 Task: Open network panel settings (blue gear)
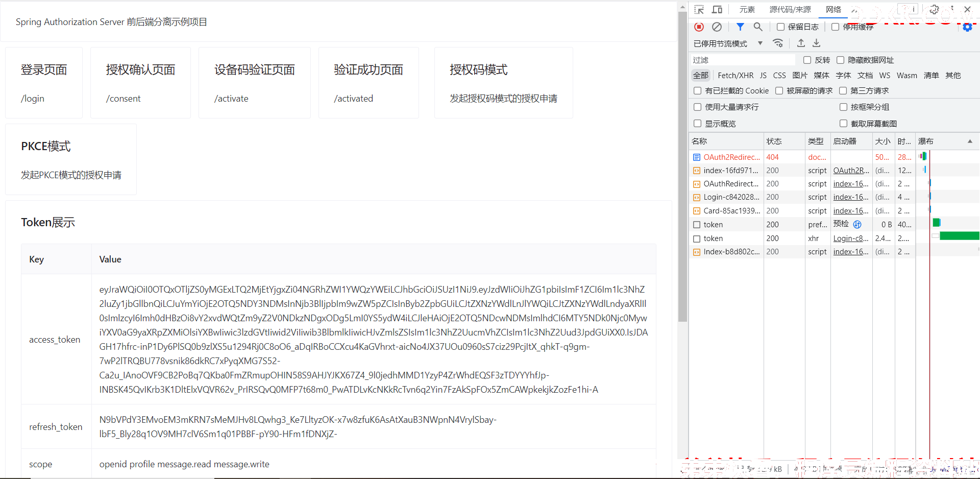pyautogui.click(x=967, y=27)
